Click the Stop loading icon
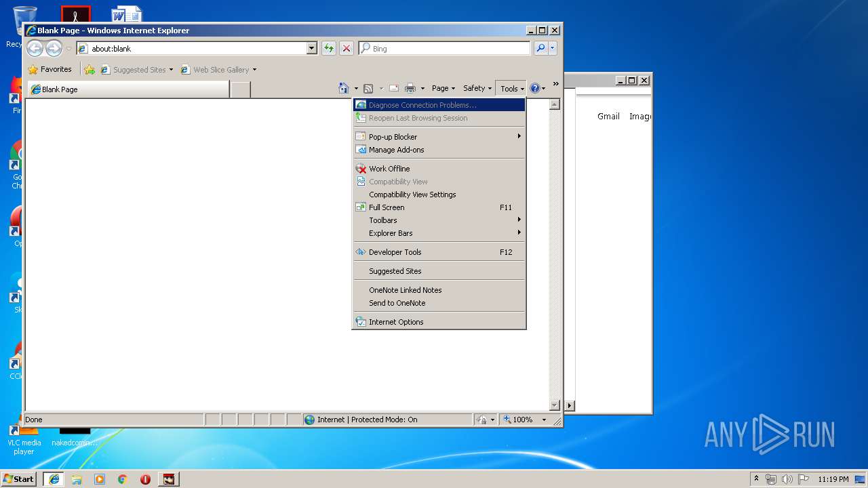 click(x=347, y=48)
